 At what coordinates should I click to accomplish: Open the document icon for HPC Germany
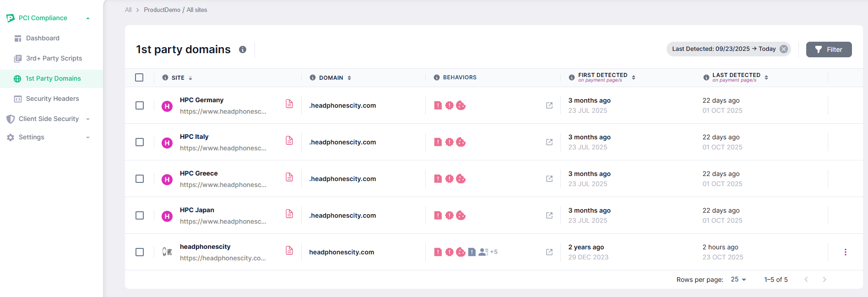289,104
